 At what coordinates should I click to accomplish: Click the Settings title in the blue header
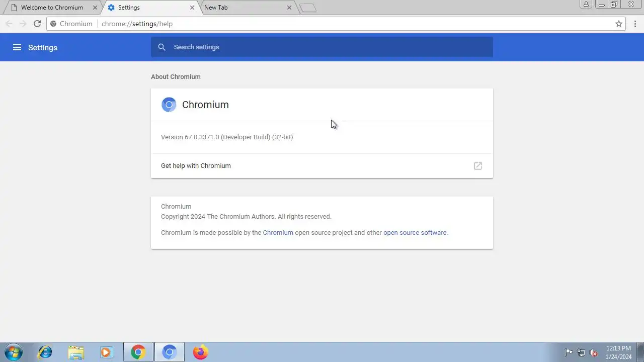click(43, 48)
